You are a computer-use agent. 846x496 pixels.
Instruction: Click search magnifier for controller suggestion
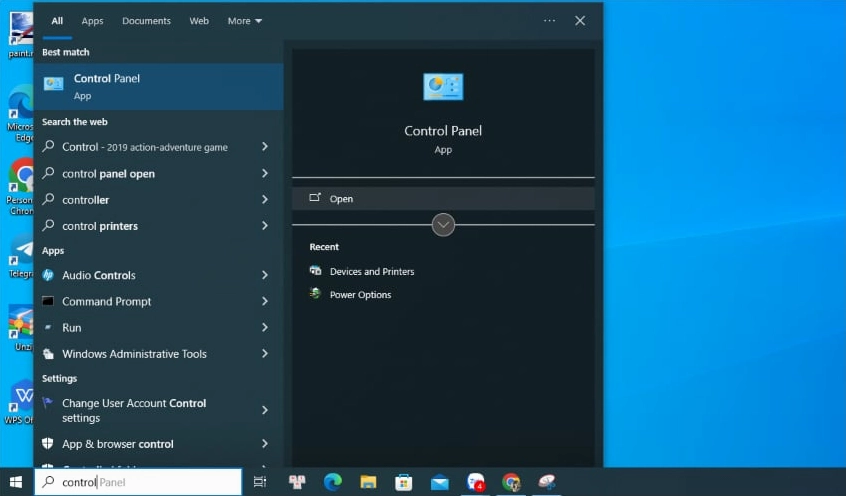tap(48, 199)
